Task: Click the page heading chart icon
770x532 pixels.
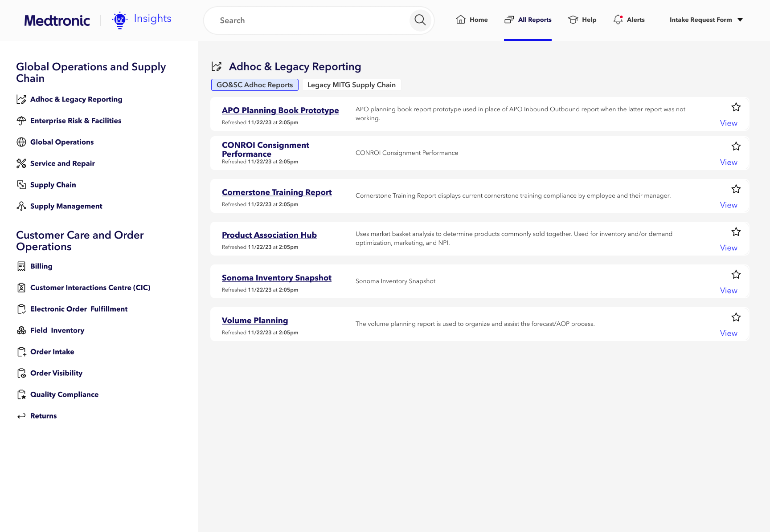Action: point(217,66)
